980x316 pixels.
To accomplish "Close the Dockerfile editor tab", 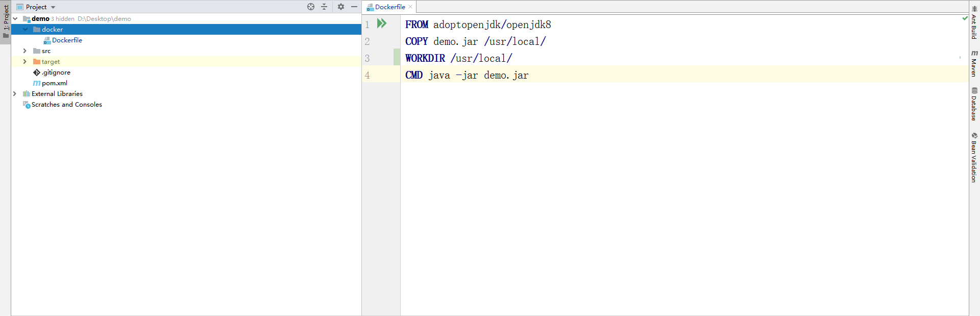I will [x=410, y=7].
